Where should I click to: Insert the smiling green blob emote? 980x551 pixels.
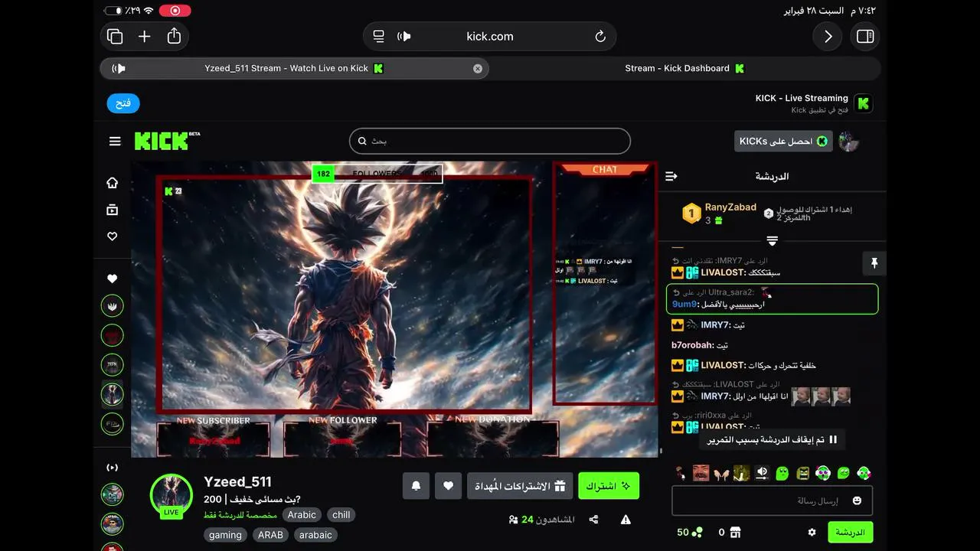(843, 473)
